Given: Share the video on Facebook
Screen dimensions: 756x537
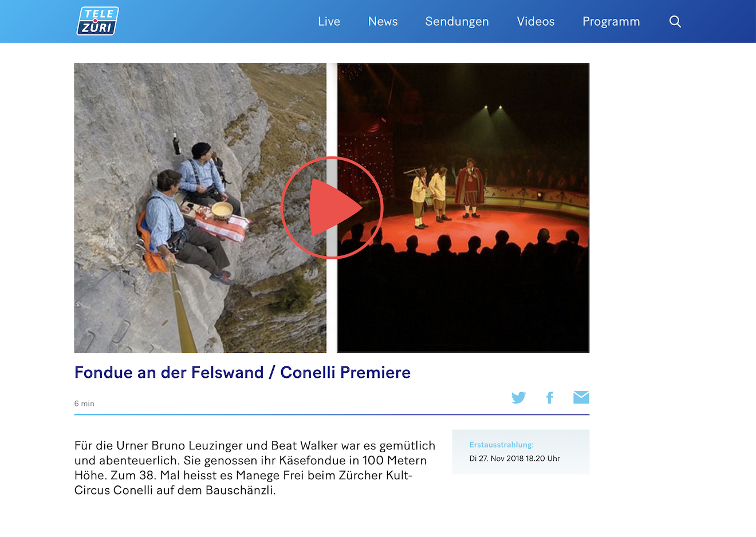Looking at the screenshot, I should pos(550,397).
